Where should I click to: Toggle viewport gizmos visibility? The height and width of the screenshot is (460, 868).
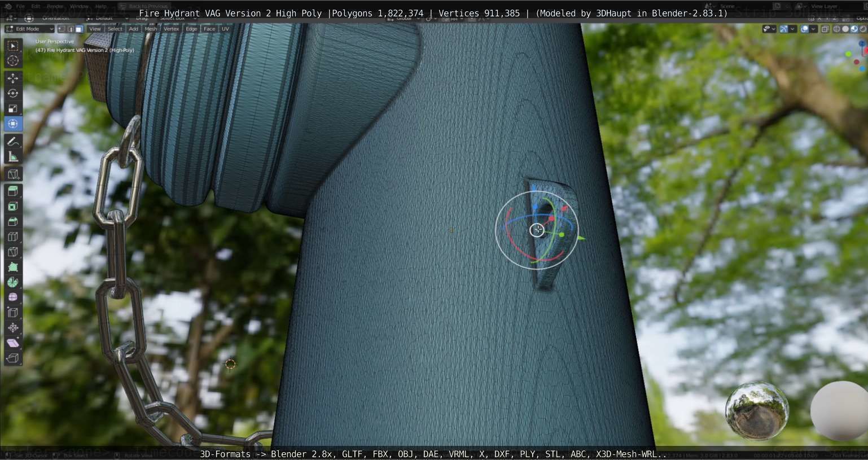tap(783, 29)
